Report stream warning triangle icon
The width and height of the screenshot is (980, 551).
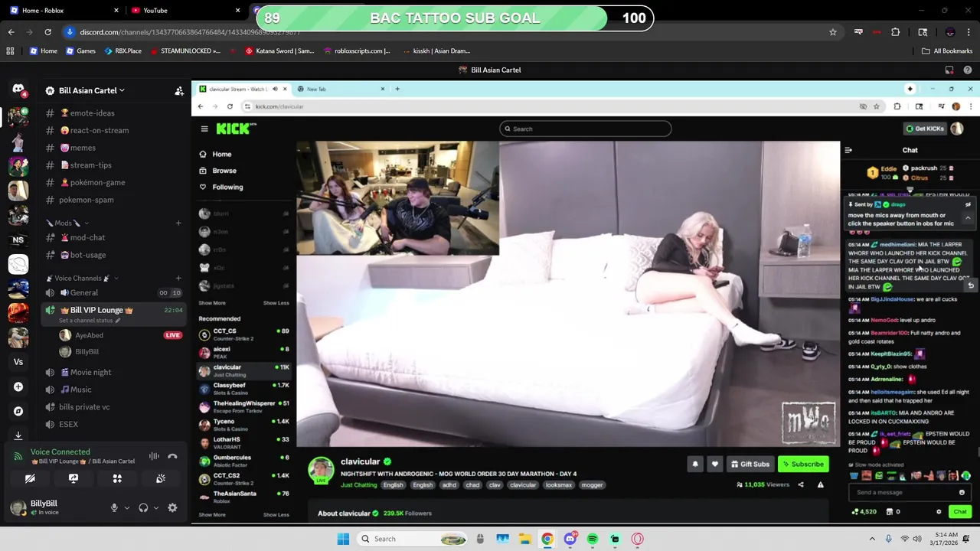pos(820,484)
